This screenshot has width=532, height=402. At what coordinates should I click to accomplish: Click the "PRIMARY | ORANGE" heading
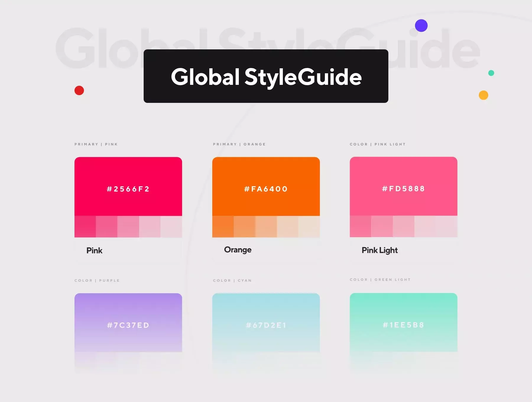pos(239,144)
